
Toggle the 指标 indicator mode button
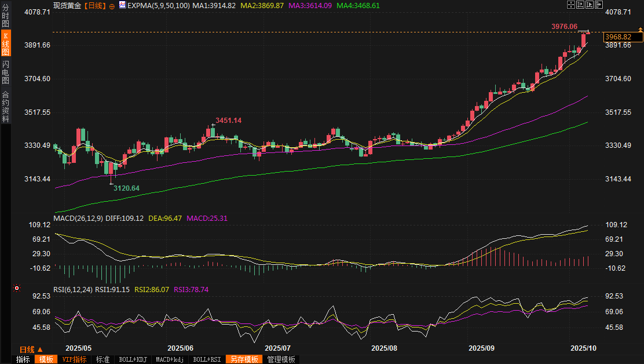23,359
